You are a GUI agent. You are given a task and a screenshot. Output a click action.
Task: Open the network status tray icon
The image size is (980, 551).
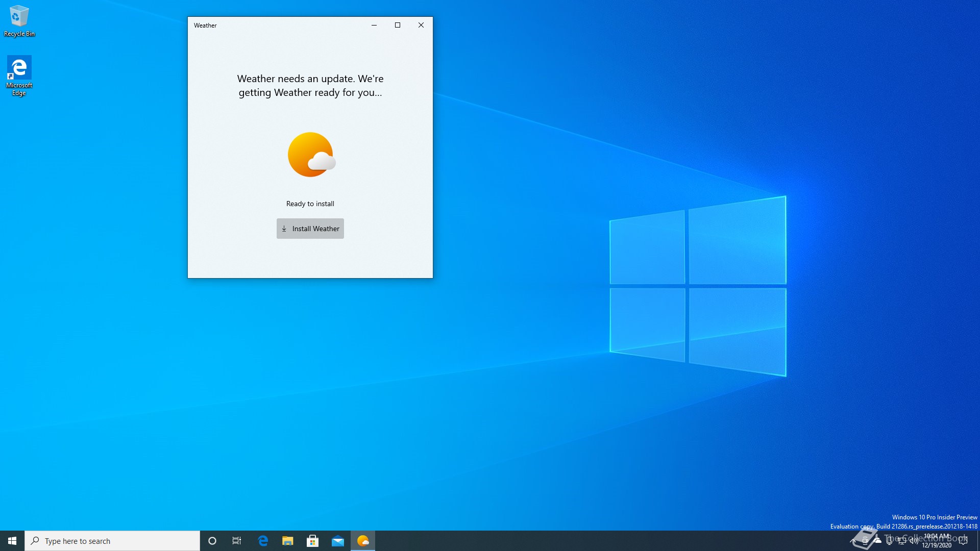[902, 541]
